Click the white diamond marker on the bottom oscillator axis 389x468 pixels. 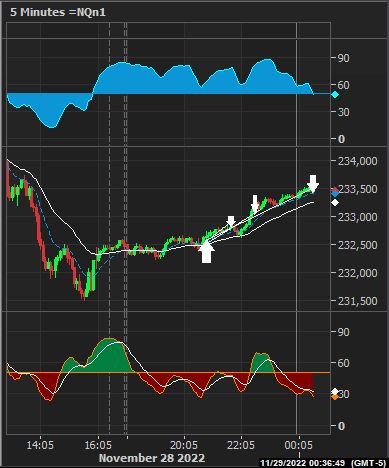[335, 391]
